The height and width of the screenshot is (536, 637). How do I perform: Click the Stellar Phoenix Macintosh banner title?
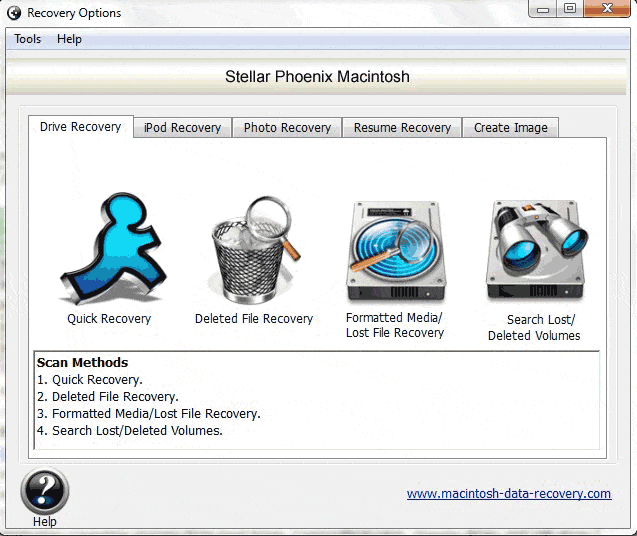point(317,76)
